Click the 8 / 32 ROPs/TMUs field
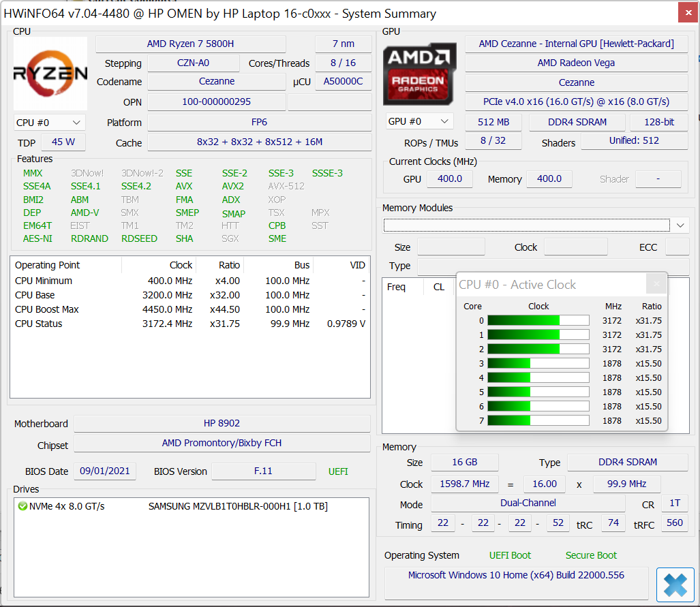The height and width of the screenshot is (607, 700). point(493,140)
